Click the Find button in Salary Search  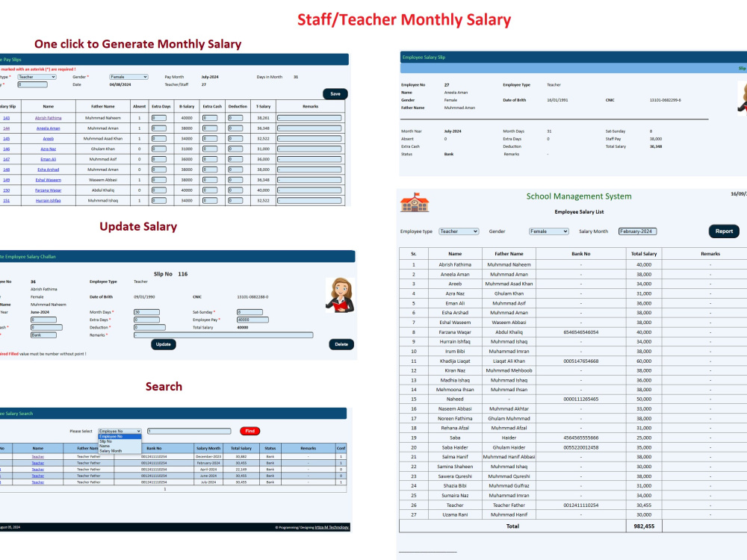249,431
